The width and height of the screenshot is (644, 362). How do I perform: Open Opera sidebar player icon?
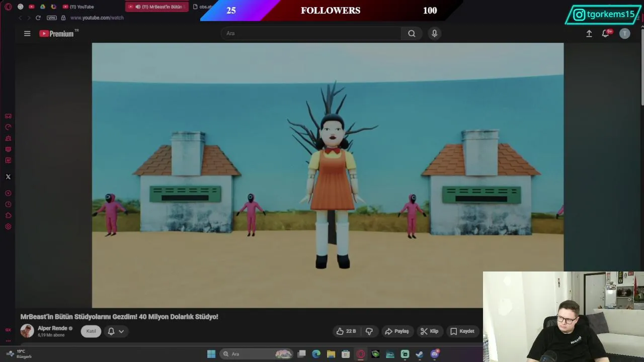(x=8, y=193)
